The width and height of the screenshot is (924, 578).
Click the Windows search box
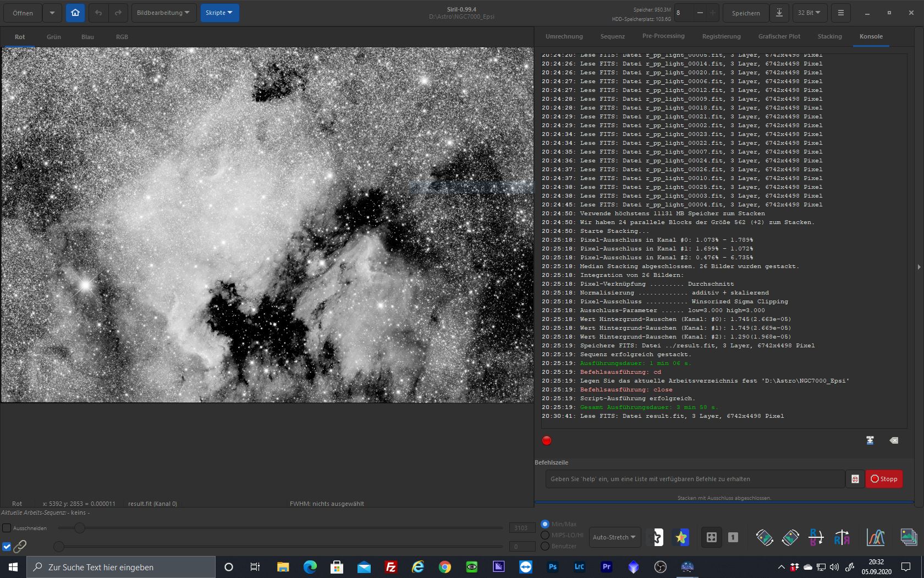tap(121, 567)
